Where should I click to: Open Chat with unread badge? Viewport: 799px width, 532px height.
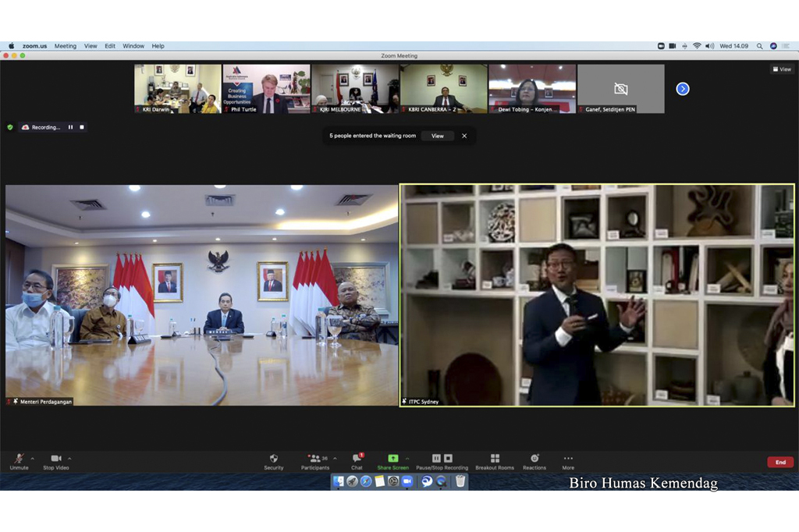pyautogui.click(x=357, y=462)
